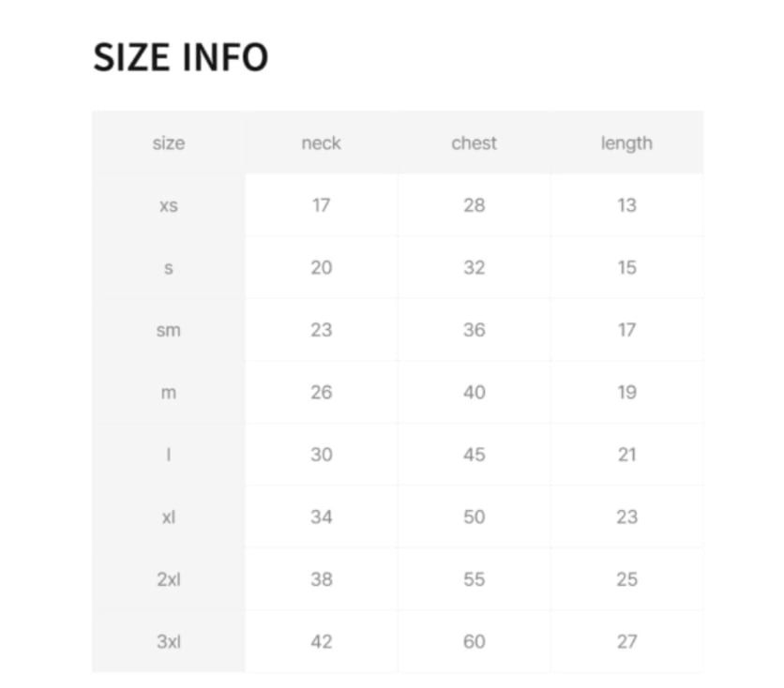Click the m size row label
The width and height of the screenshot is (784, 688).
169,392
